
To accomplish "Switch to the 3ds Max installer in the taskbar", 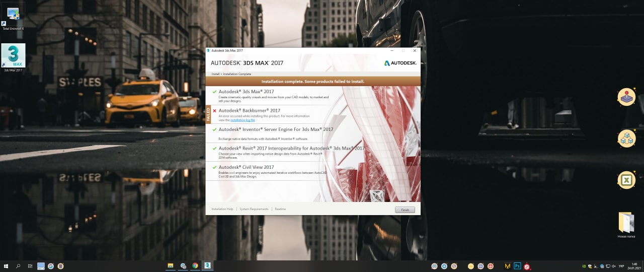I will tap(207, 266).
